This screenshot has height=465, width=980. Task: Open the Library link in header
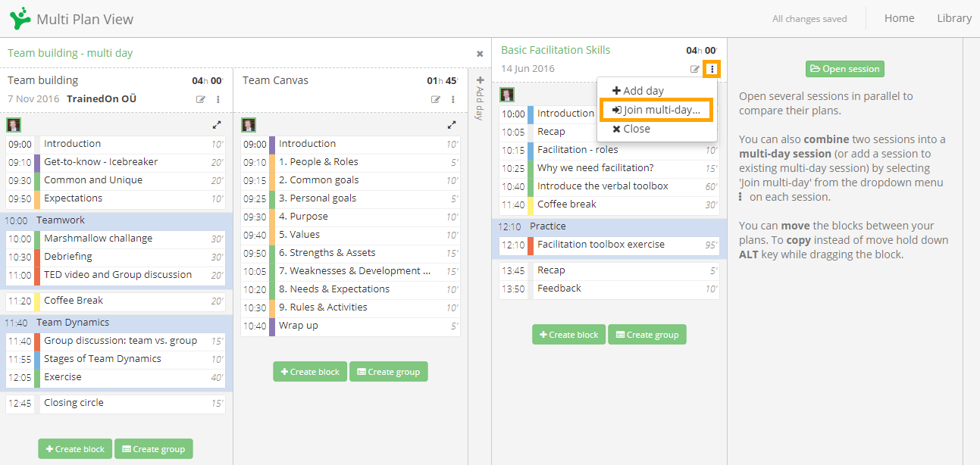tap(953, 18)
